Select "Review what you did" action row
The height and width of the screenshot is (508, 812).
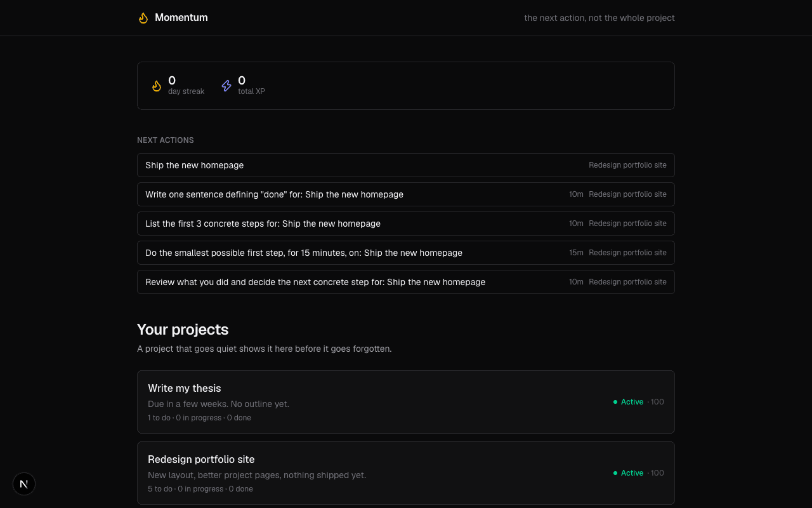[406, 282]
